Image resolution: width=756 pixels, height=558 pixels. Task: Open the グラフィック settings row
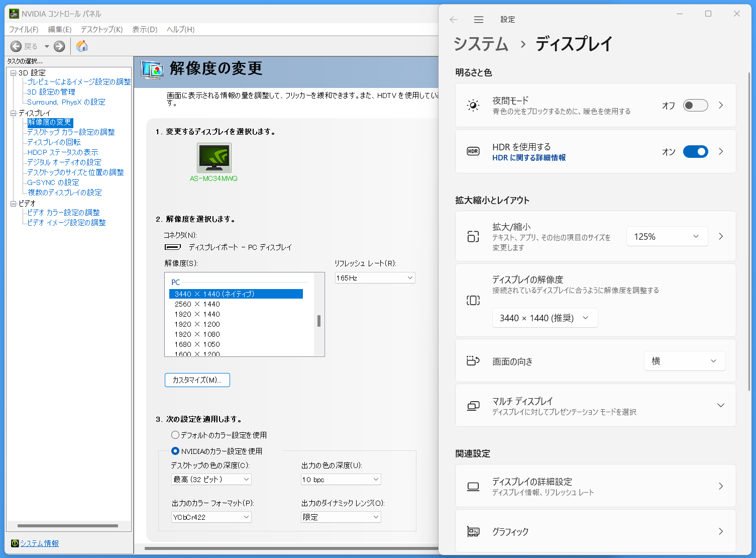point(596,531)
